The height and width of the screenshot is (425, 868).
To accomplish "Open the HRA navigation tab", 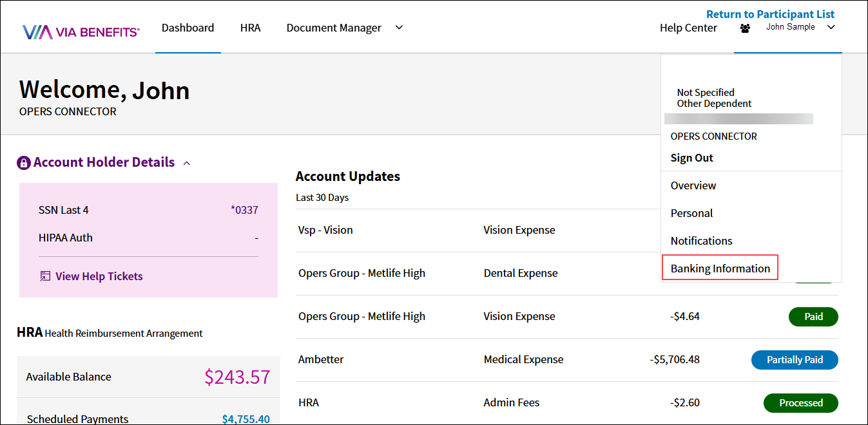I will 250,28.
